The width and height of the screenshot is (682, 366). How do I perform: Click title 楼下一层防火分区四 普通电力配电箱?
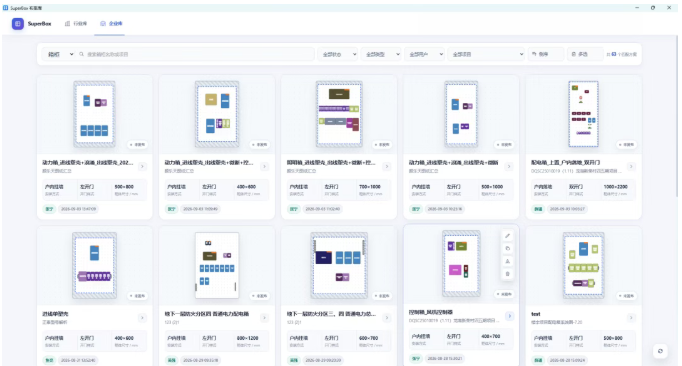207,314
